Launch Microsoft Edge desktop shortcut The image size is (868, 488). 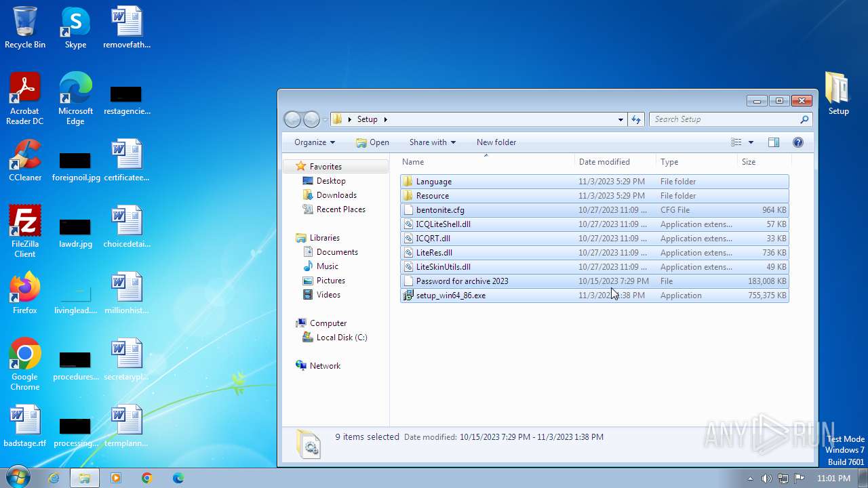pyautogui.click(x=75, y=98)
